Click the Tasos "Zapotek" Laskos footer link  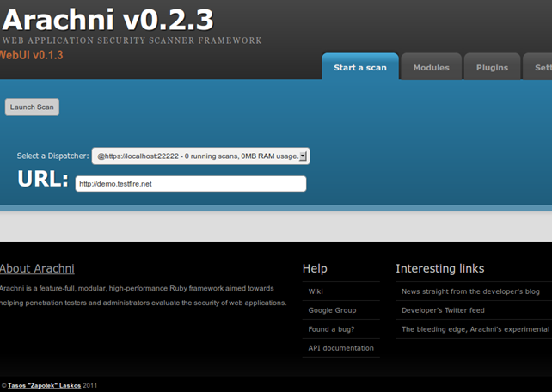45,386
